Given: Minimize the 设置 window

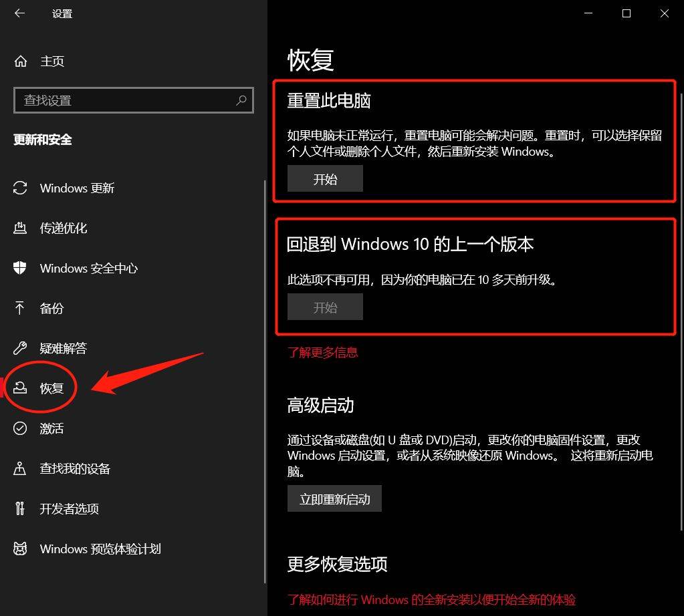Looking at the screenshot, I should pos(588,13).
